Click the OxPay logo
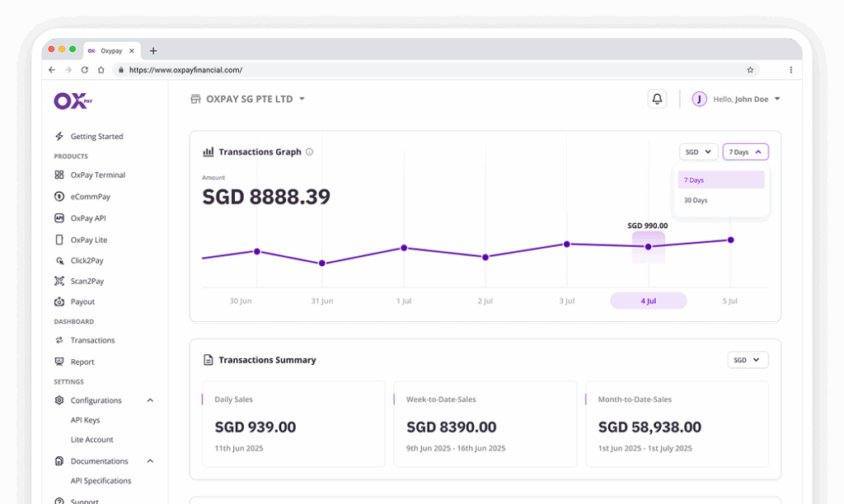The width and height of the screenshot is (844, 504). pos(72,100)
